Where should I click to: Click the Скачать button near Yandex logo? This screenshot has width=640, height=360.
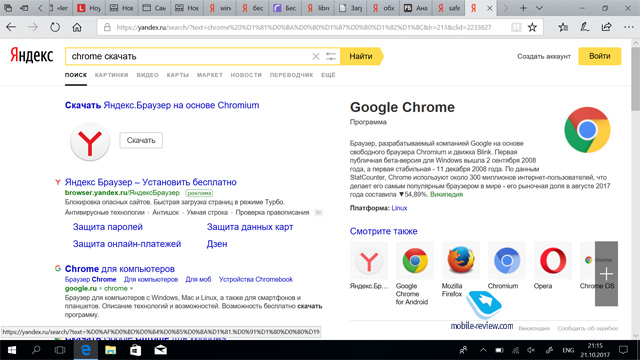[141, 140]
